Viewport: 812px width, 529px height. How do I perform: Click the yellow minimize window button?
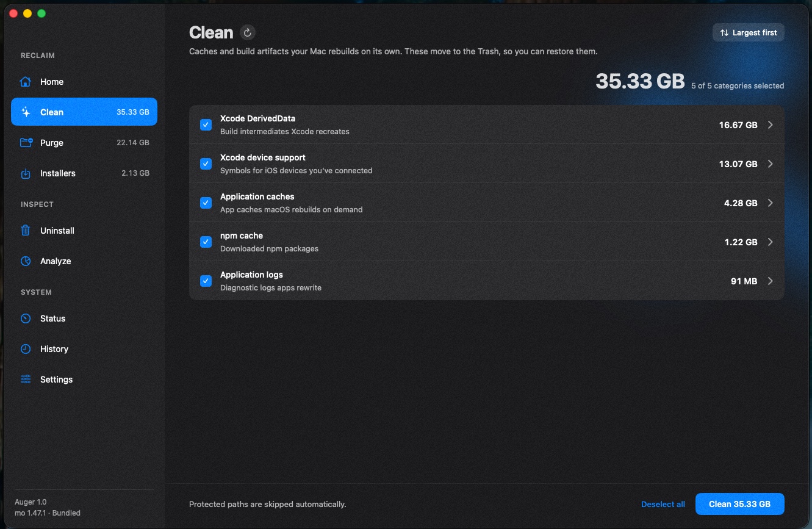pyautogui.click(x=27, y=13)
